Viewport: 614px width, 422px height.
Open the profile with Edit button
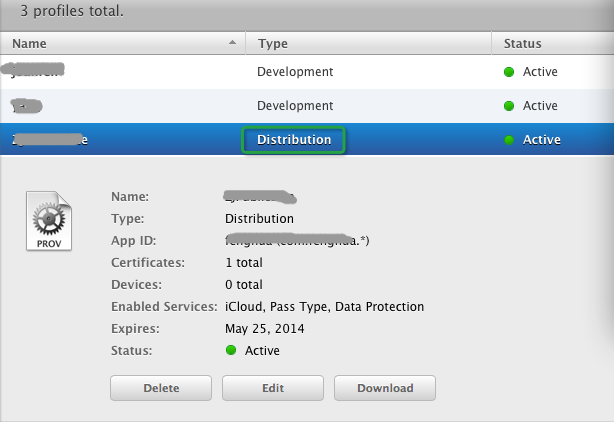pyautogui.click(x=272, y=388)
